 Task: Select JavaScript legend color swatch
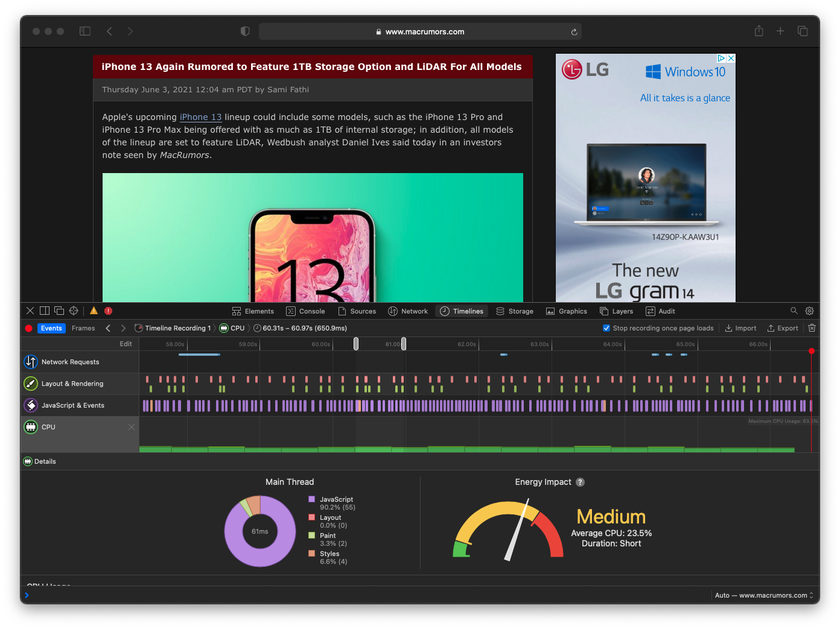(x=311, y=499)
